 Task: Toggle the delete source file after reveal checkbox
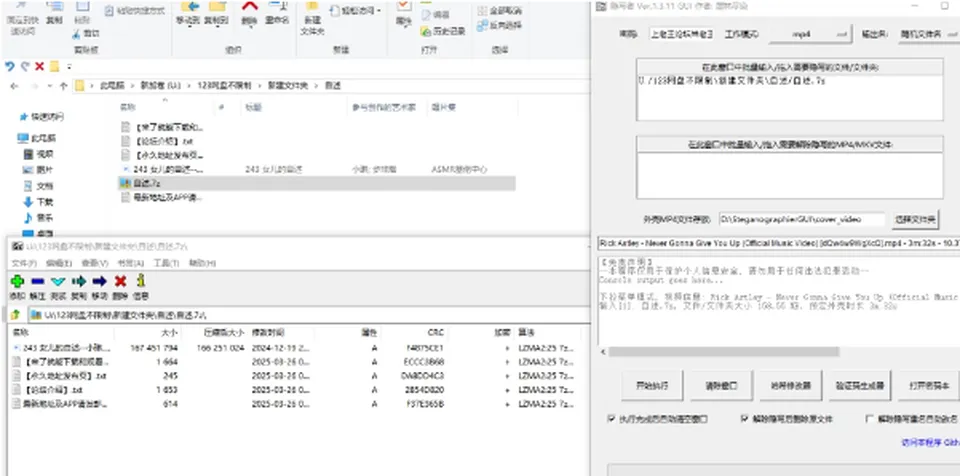744,419
